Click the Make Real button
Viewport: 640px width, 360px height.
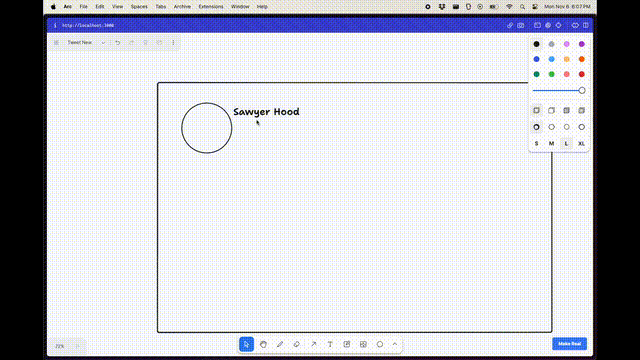click(570, 344)
